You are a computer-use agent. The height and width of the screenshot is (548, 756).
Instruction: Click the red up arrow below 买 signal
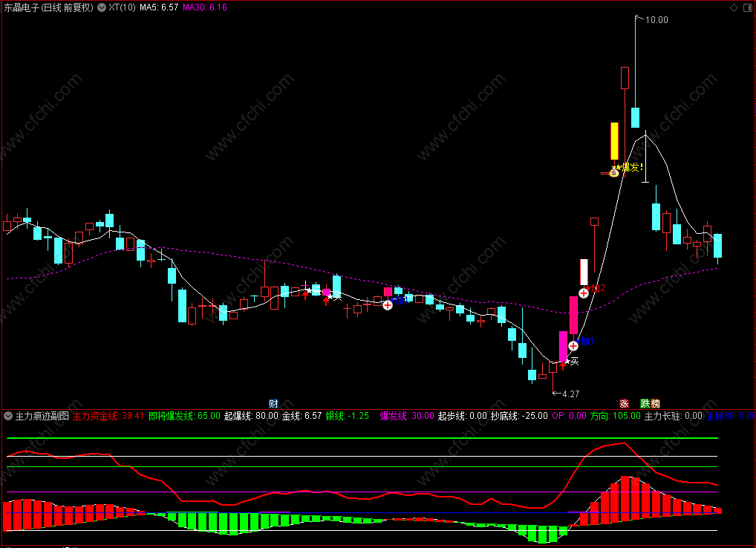click(x=563, y=366)
